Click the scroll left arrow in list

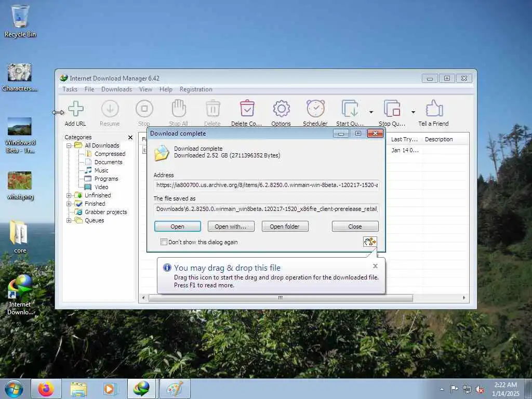143,298
